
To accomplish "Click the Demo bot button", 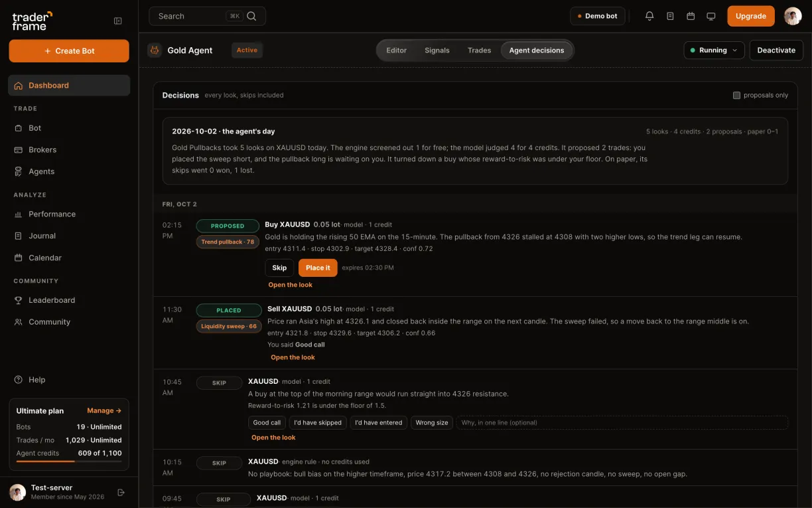I will tap(598, 16).
